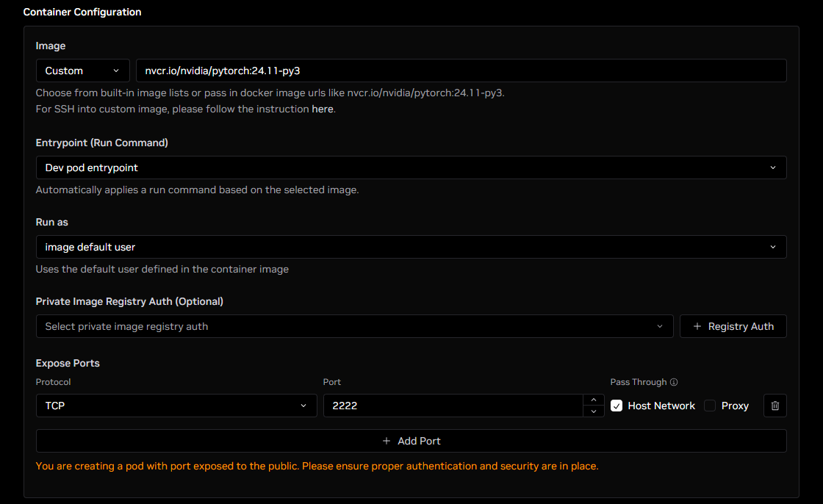
Task: Click the up arrow to increase port number
Action: coord(593,400)
